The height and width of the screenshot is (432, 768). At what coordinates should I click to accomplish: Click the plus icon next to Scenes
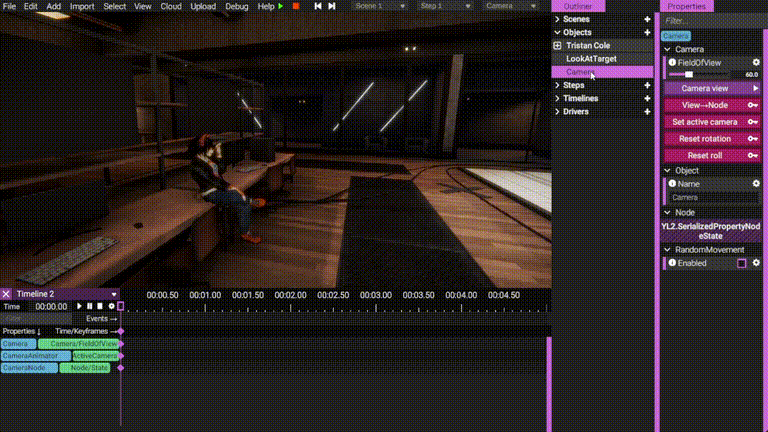pos(647,19)
